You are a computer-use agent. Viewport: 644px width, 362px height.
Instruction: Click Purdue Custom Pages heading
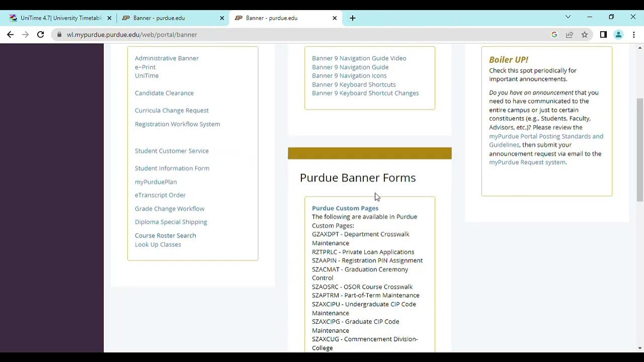click(345, 208)
